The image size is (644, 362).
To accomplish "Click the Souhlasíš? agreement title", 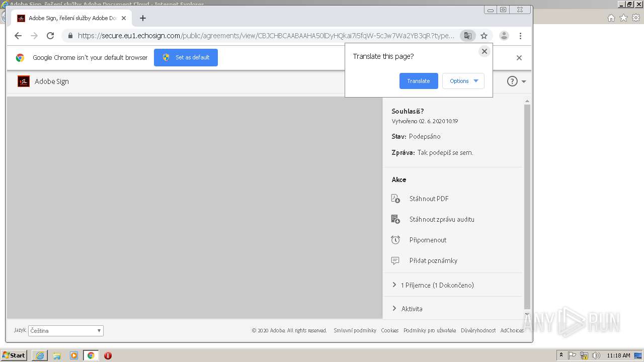I will (x=408, y=111).
